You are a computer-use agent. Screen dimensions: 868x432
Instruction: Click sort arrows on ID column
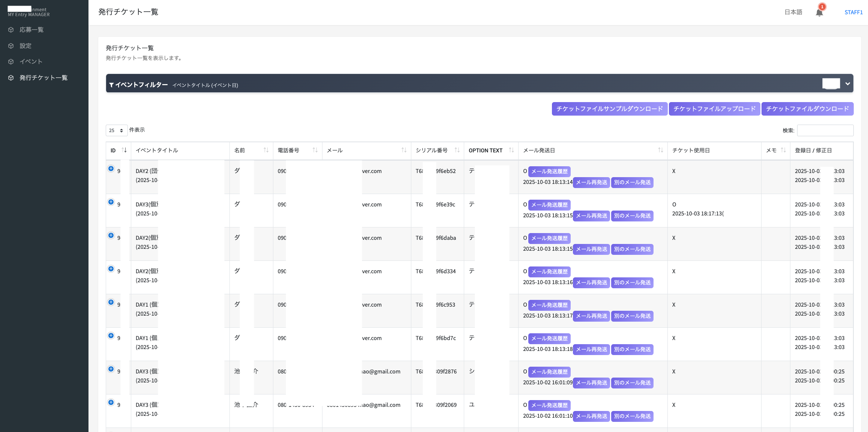pyautogui.click(x=124, y=150)
